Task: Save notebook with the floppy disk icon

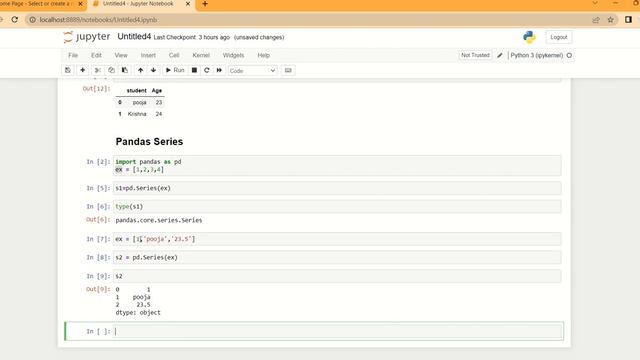Action: point(68,70)
